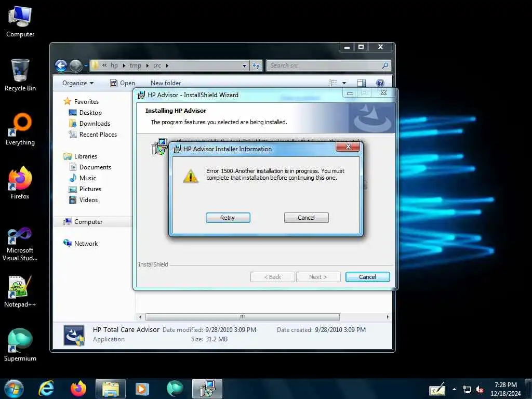Select Supermium desktop shortcut
This screenshot has width=532, height=399.
tap(20, 345)
